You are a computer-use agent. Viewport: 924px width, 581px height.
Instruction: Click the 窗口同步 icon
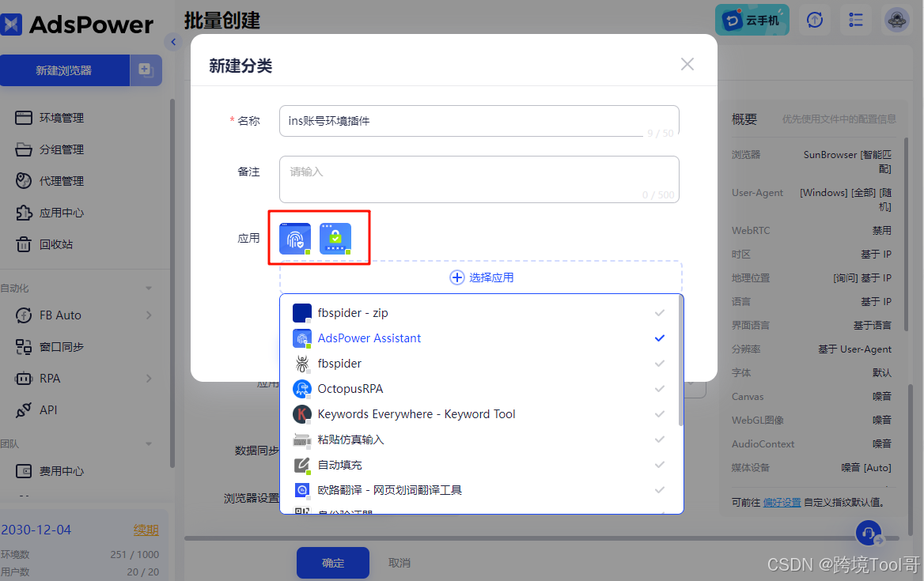[24, 347]
